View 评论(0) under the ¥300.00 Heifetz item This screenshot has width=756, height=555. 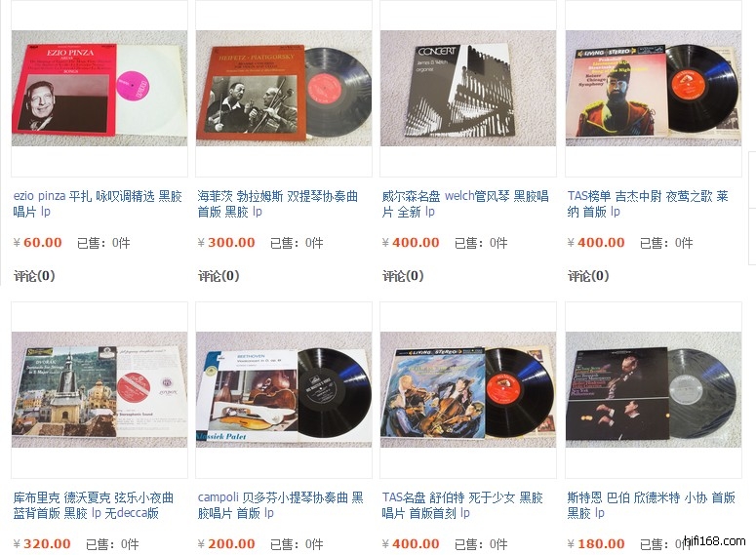(x=219, y=276)
